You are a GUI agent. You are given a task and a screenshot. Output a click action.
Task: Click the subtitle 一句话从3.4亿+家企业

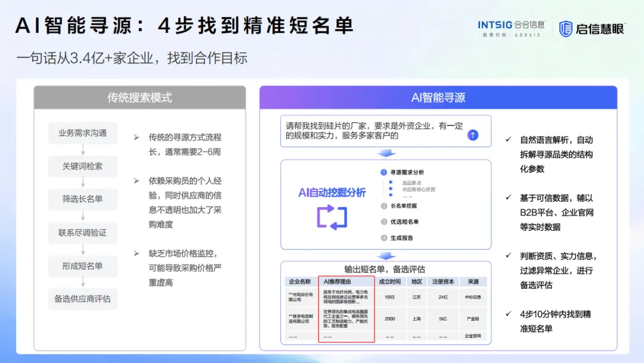coord(132,58)
